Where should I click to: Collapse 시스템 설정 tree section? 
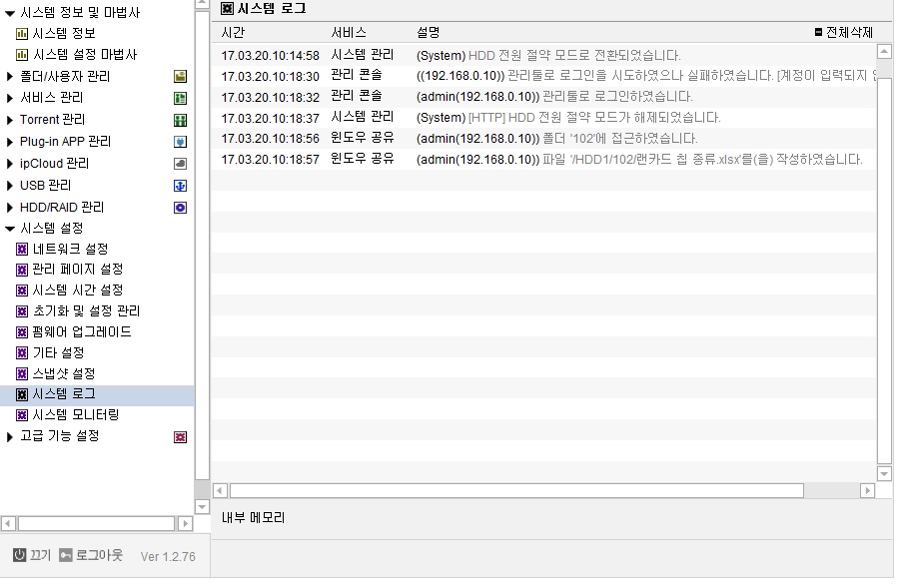[x=10, y=229]
